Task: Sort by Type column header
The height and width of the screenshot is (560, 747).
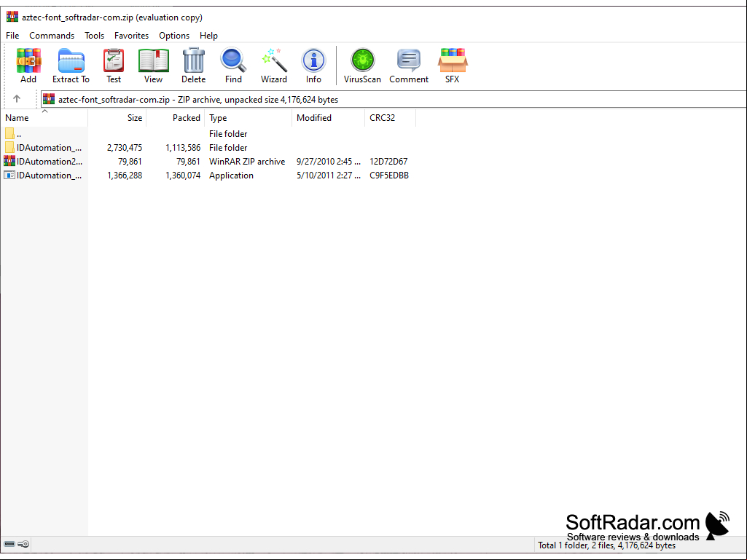Action: [249, 118]
